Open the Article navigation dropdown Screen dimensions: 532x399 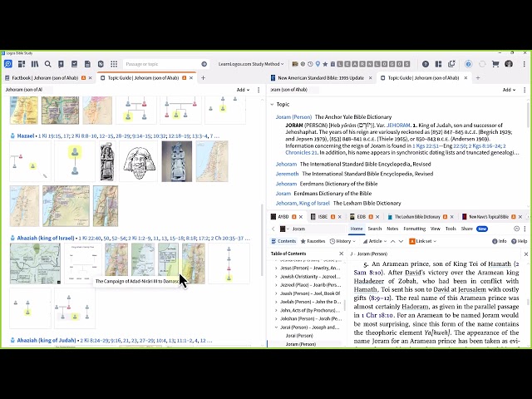375,241
